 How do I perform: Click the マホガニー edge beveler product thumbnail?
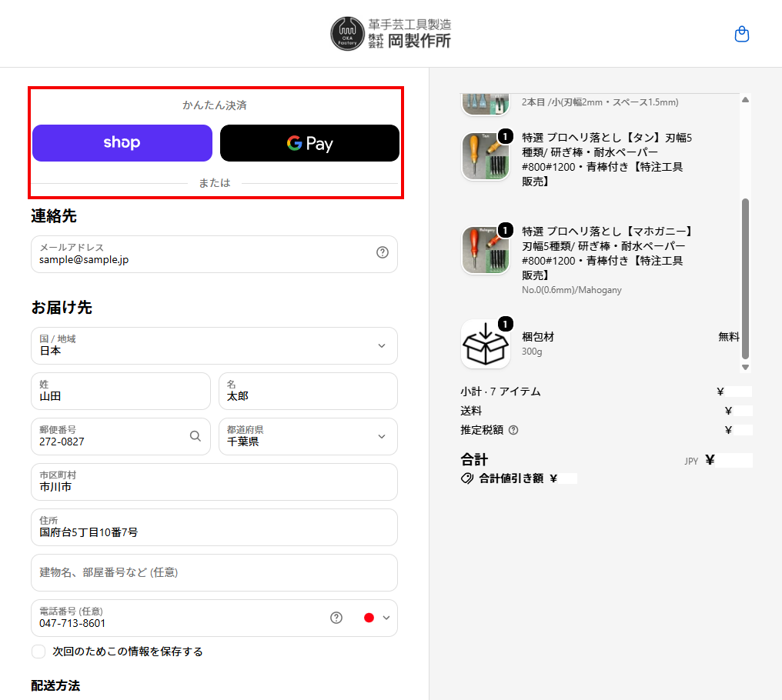click(x=486, y=250)
